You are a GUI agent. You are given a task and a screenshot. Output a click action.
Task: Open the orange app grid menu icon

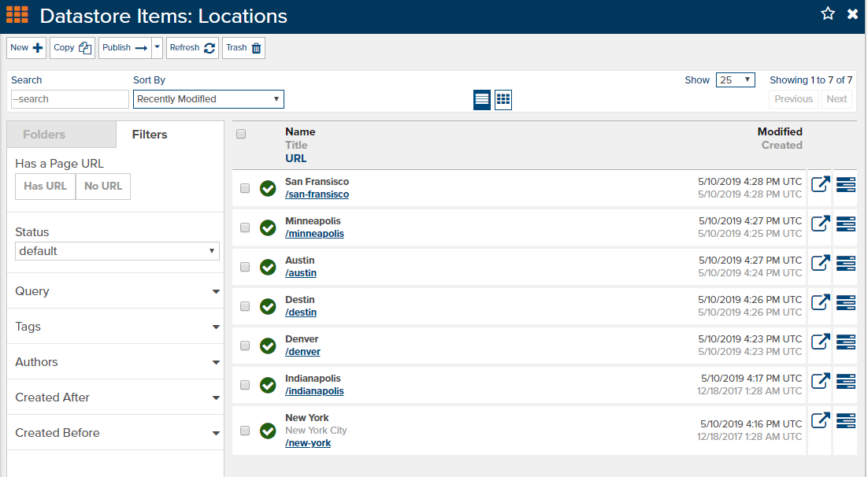pos(17,15)
